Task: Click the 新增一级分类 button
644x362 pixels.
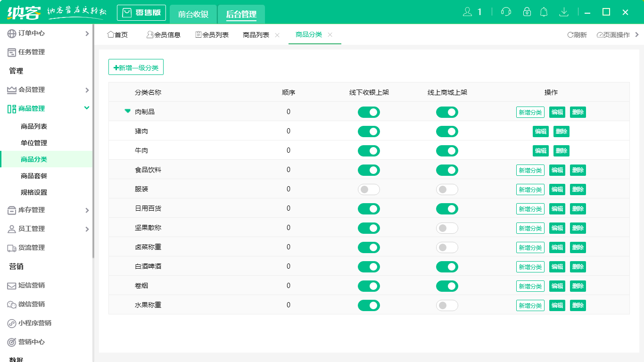Action: 136,67
